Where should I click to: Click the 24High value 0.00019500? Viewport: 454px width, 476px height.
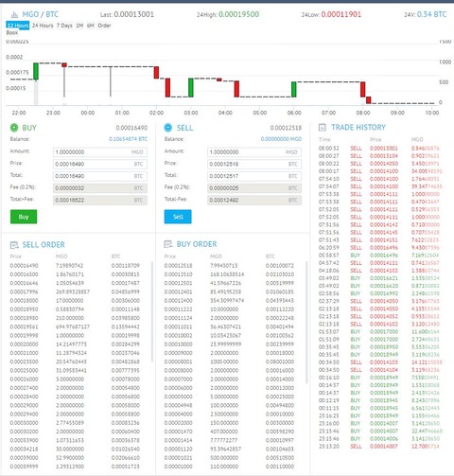pos(238,14)
